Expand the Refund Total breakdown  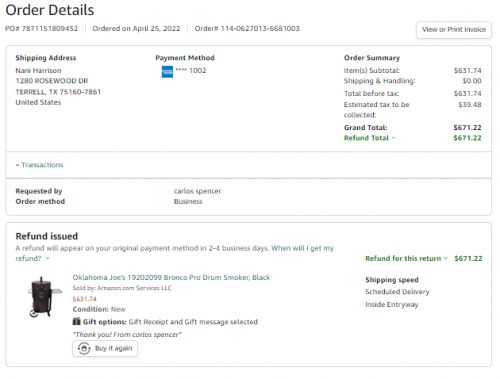394,138
